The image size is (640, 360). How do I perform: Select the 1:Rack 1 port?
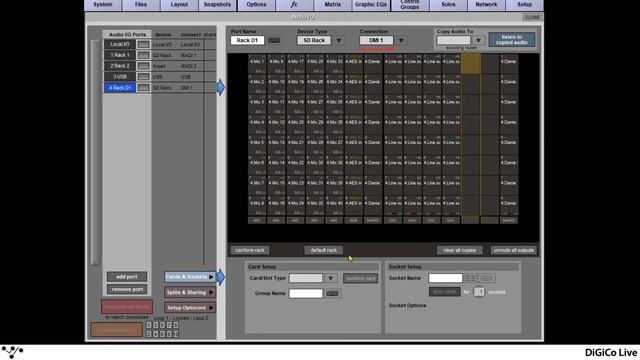(x=120, y=55)
